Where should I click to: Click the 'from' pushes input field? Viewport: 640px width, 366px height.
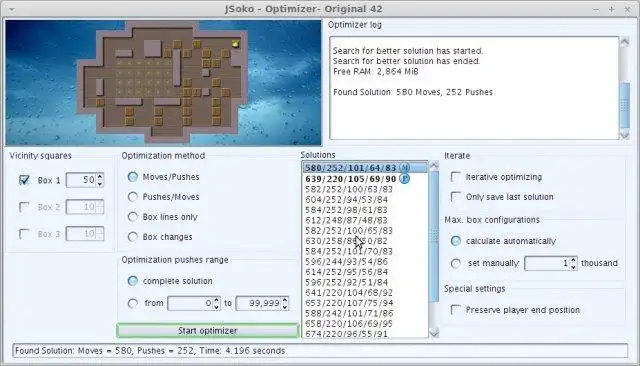191,303
